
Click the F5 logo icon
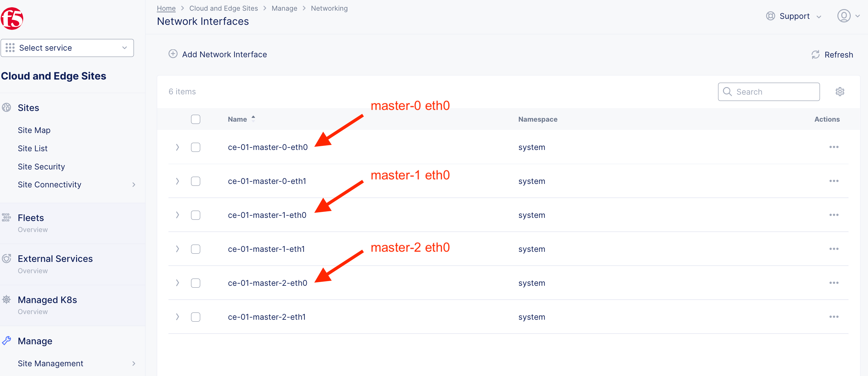point(12,19)
